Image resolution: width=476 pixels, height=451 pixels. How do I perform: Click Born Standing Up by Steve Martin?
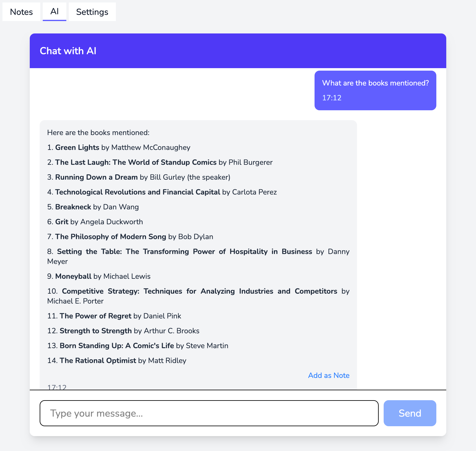point(138,346)
